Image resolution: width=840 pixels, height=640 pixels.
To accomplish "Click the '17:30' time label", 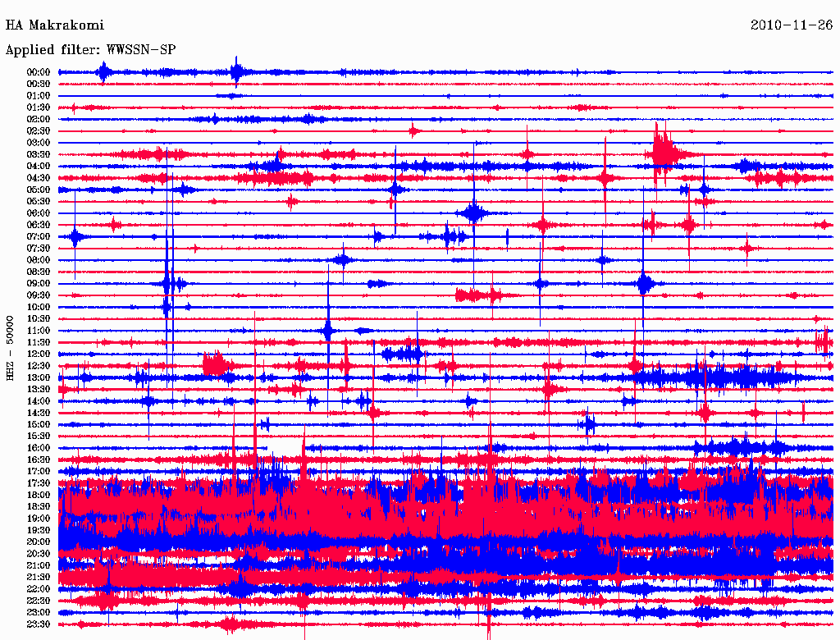I will (39, 483).
